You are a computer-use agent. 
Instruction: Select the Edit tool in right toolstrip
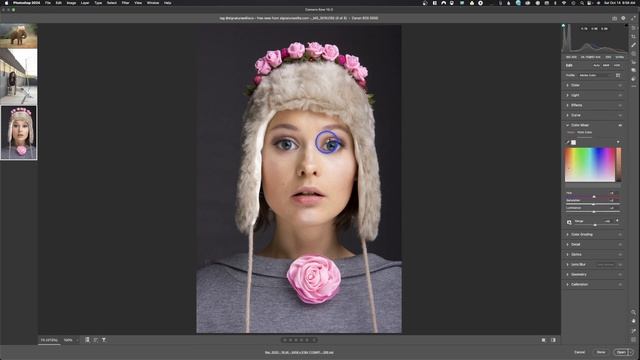point(633,28)
